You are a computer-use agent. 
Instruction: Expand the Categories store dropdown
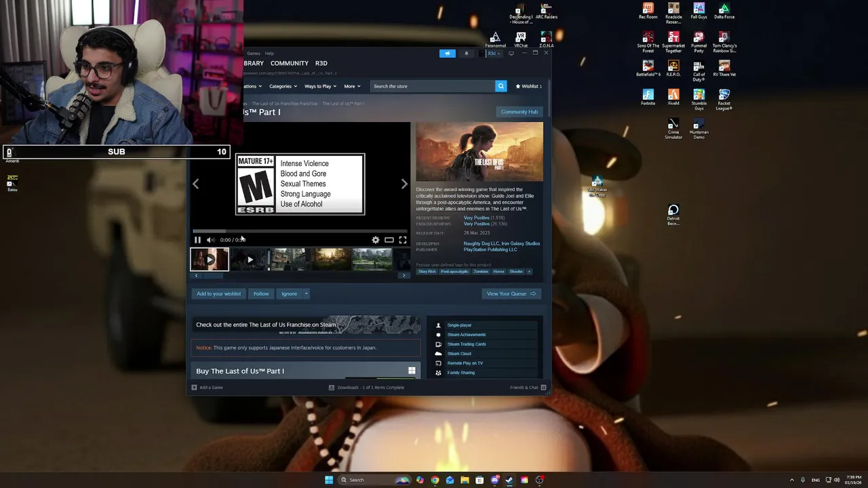tap(283, 86)
